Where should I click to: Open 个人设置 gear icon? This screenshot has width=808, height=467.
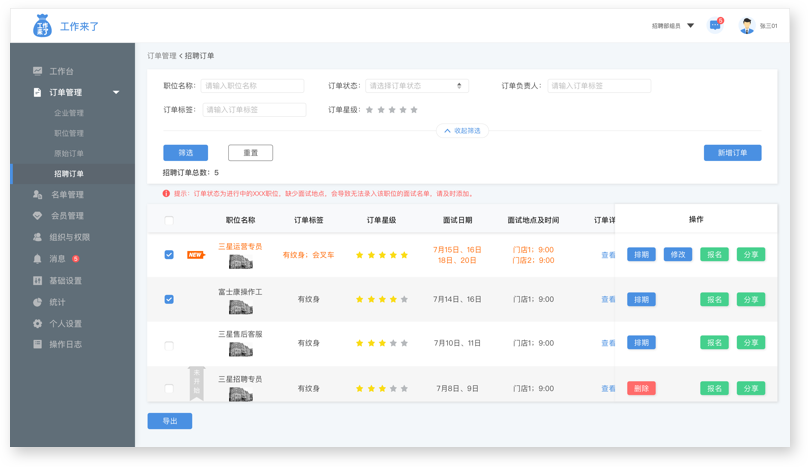[x=38, y=324]
